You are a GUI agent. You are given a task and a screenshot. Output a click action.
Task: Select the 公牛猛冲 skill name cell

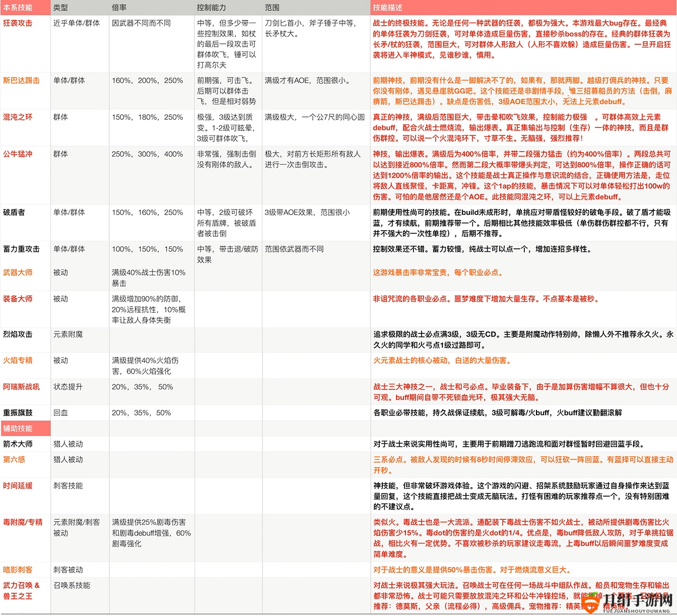point(25,175)
